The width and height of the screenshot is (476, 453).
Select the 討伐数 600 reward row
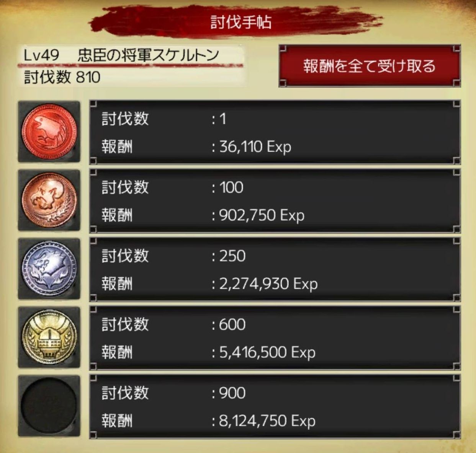pos(275,338)
